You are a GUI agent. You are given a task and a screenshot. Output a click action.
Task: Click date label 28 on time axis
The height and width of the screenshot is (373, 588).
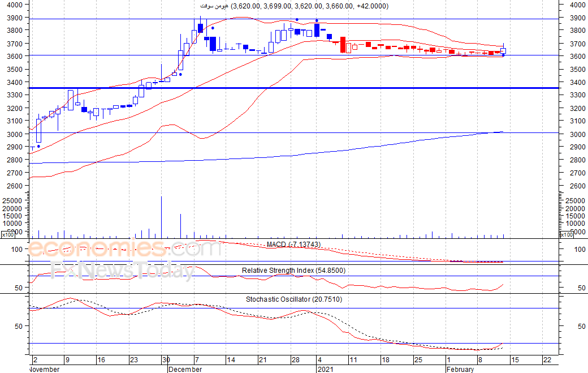tap(296, 360)
